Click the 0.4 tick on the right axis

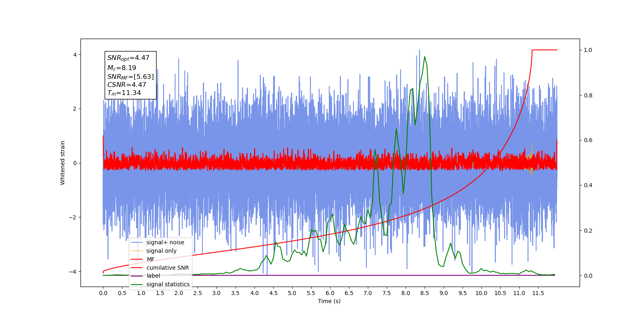pos(588,185)
